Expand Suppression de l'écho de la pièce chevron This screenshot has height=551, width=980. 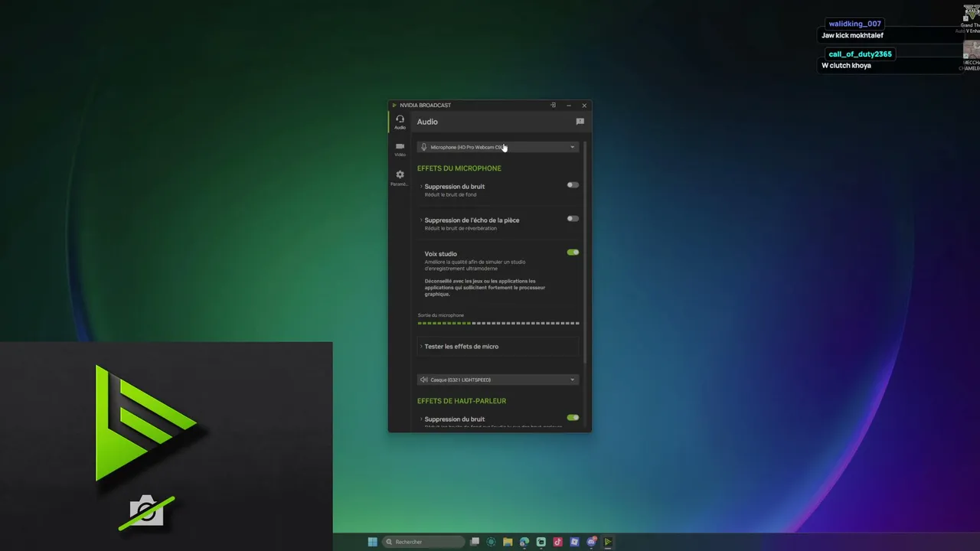[x=421, y=220]
